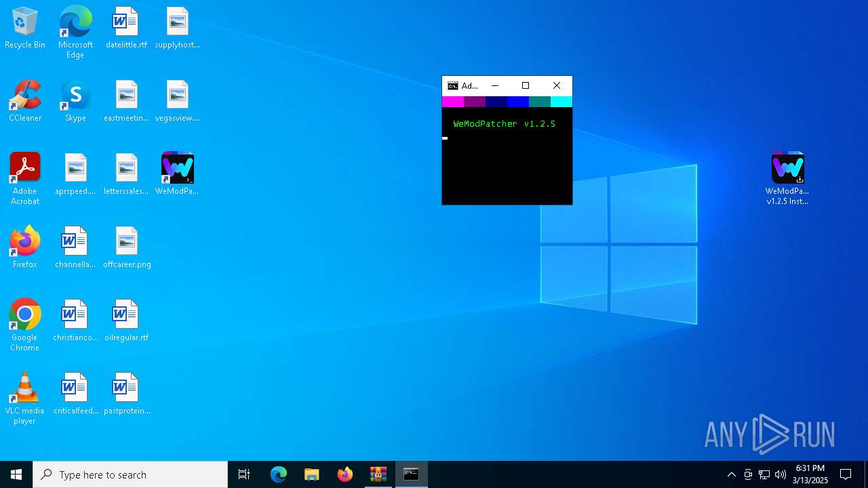Image resolution: width=868 pixels, height=488 pixels.
Task: Open WinRAR from the taskbar
Action: (378, 474)
